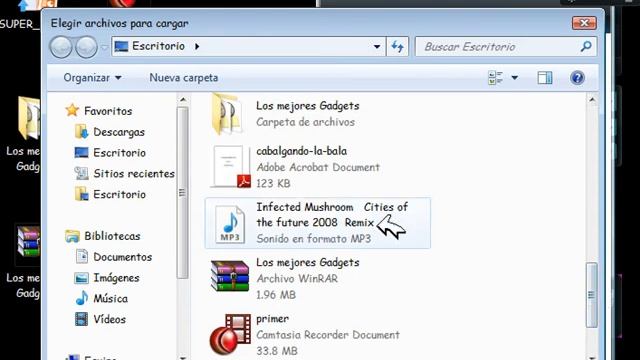The width and height of the screenshot is (640, 360).
Task: Select Favoritos in the navigation pane
Action: [108, 111]
